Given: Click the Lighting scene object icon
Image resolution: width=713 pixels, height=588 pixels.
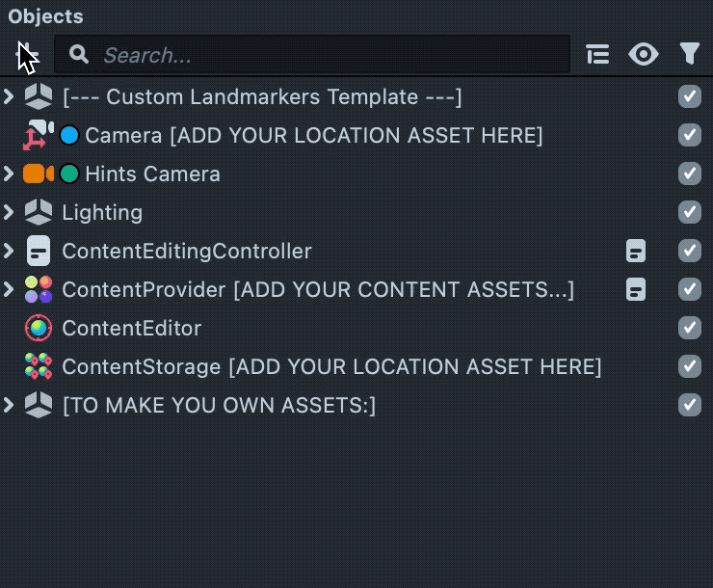Looking at the screenshot, I should (x=39, y=213).
